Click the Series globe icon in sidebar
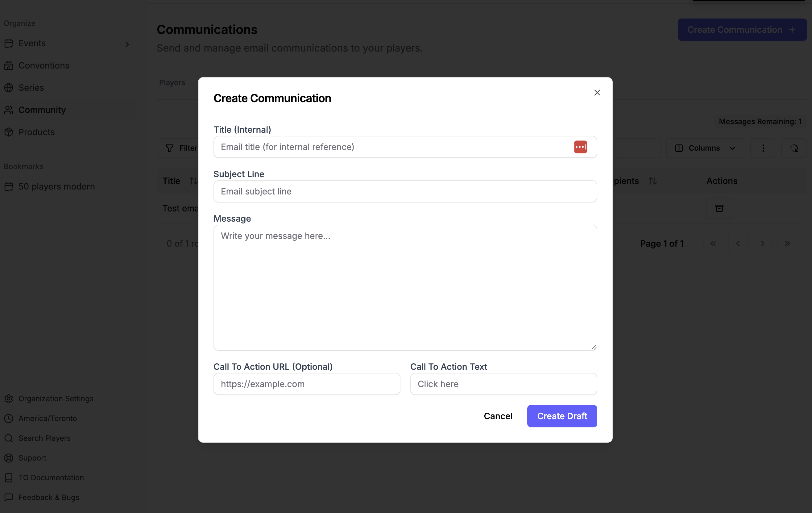The width and height of the screenshot is (812, 513). 9,88
